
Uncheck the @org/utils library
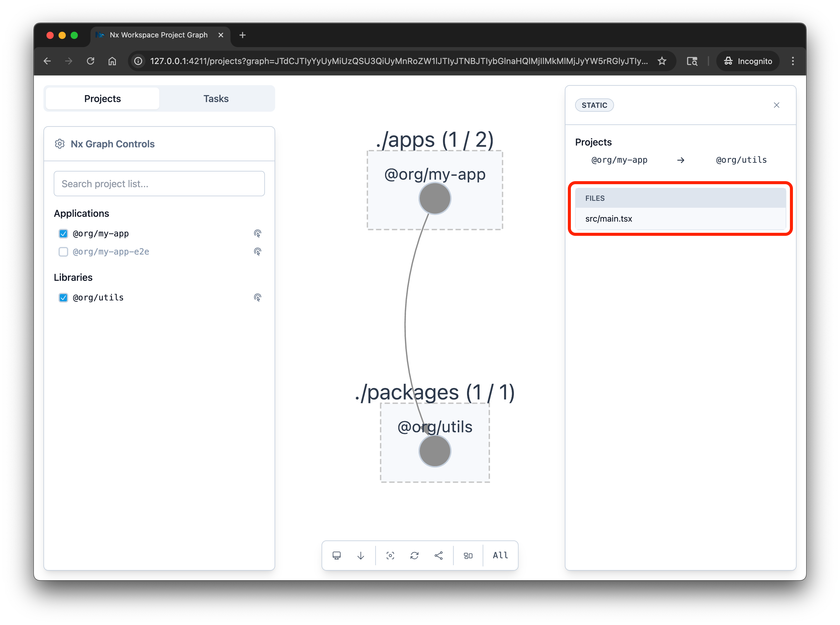click(x=63, y=297)
